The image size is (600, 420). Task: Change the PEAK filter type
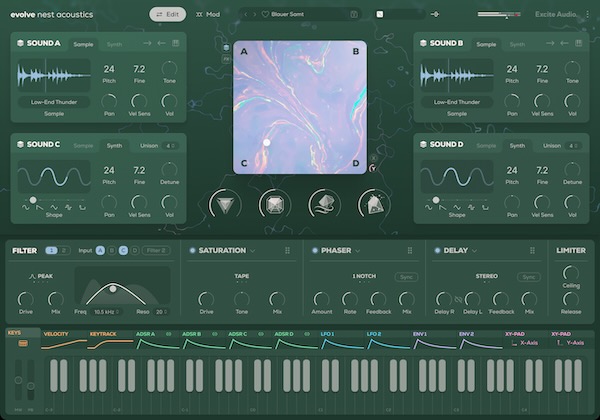[x=41, y=276]
